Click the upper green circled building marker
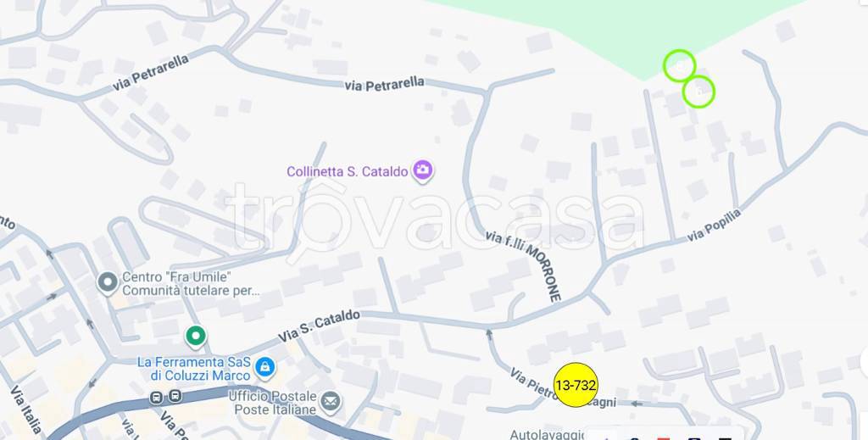 679,66
